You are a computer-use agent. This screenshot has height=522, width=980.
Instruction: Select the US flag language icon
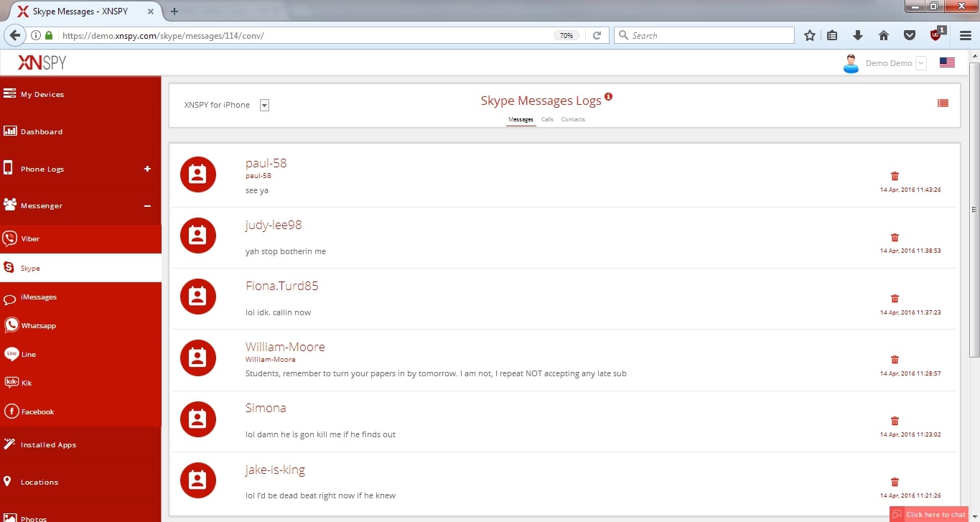point(947,62)
